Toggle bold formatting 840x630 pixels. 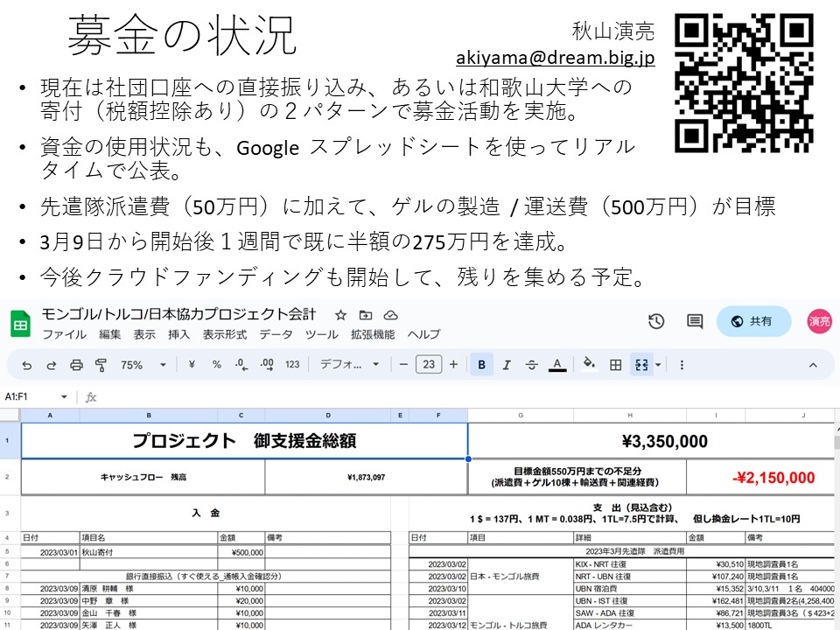point(481,365)
